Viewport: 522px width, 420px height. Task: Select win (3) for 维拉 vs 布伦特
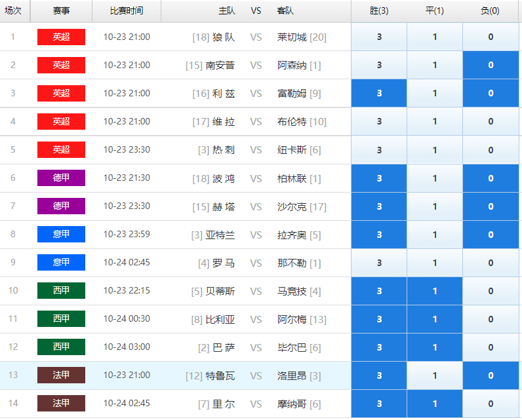[379, 121]
